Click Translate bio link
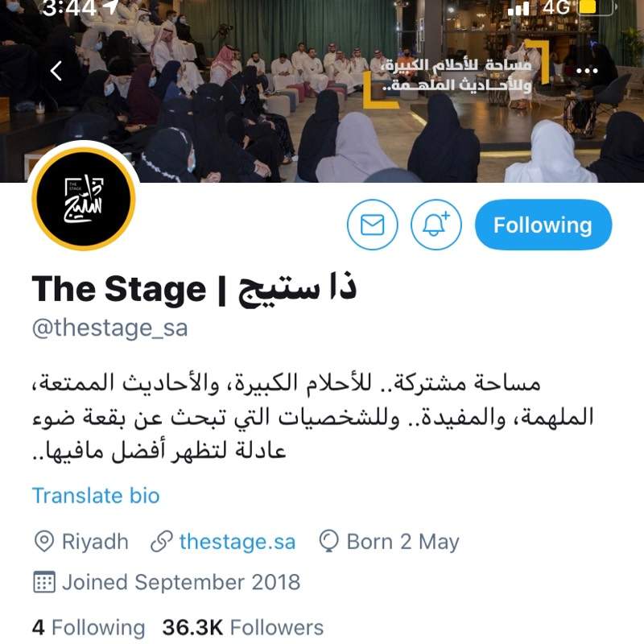The image size is (644, 644). pyautogui.click(x=96, y=495)
